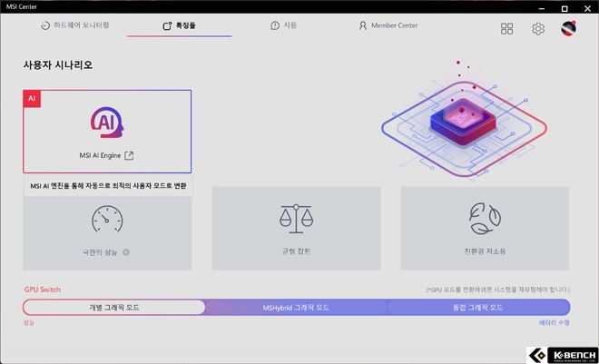Click the MSI AI Engine label
The image size is (599, 364).
click(100, 155)
